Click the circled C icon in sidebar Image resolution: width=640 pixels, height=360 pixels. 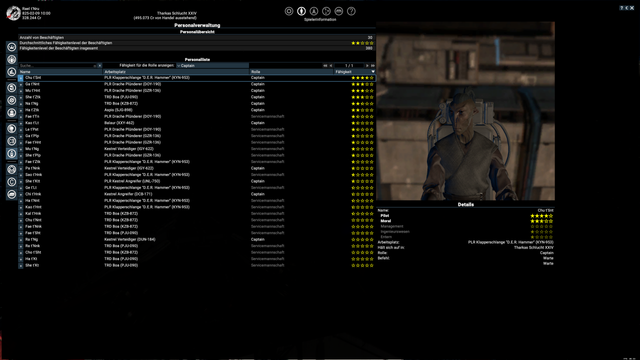click(11, 182)
